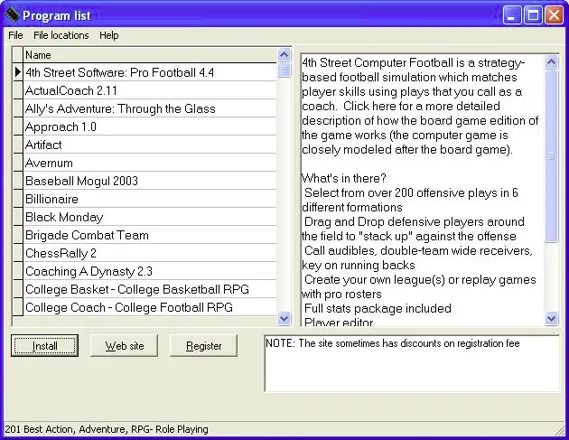Click the program list scrollbar thumb
This screenshot has height=440, width=569.
(x=284, y=70)
